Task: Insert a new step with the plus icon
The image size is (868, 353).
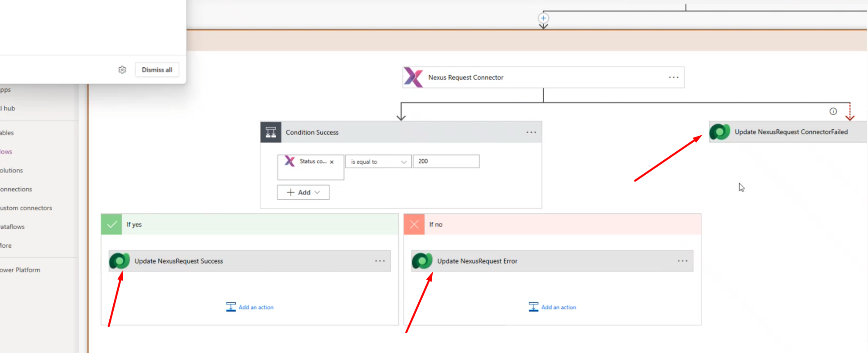Action: 543,18
